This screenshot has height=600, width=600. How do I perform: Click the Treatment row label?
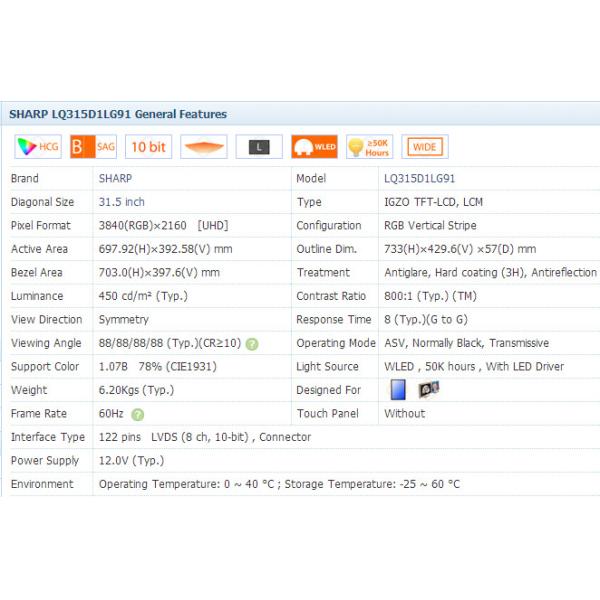point(323,272)
